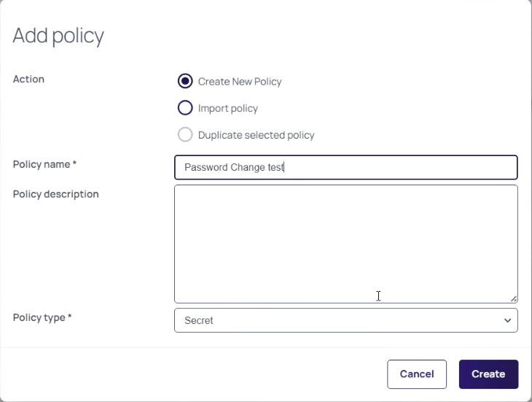Click the 'Duplicate selected policy' label text
Screen dimensions: 532x402
[256, 135]
